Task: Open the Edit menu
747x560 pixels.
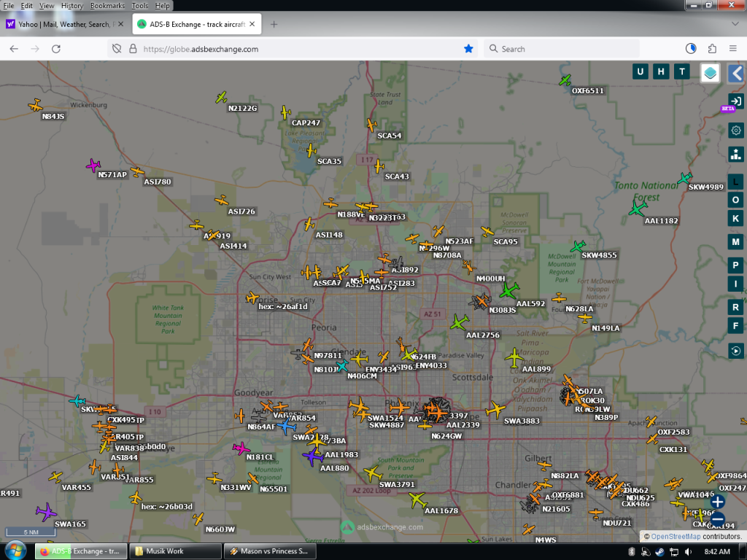Action: pyautogui.click(x=27, y=6)
